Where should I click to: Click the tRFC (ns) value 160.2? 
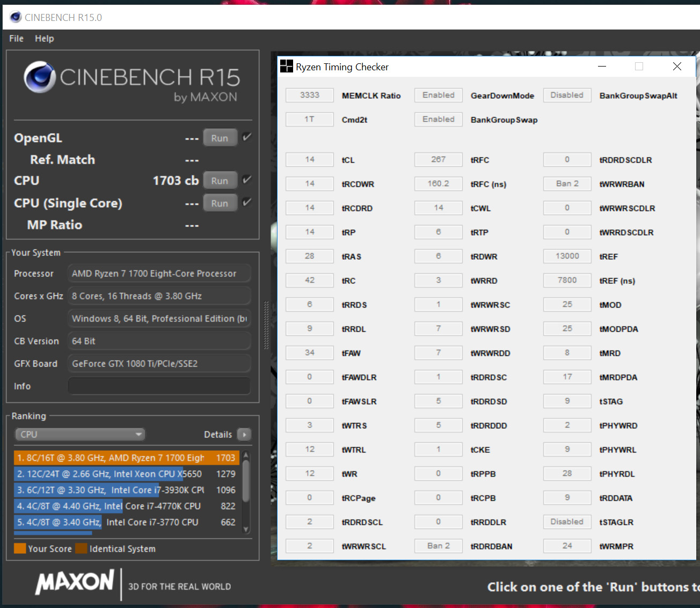439,184
